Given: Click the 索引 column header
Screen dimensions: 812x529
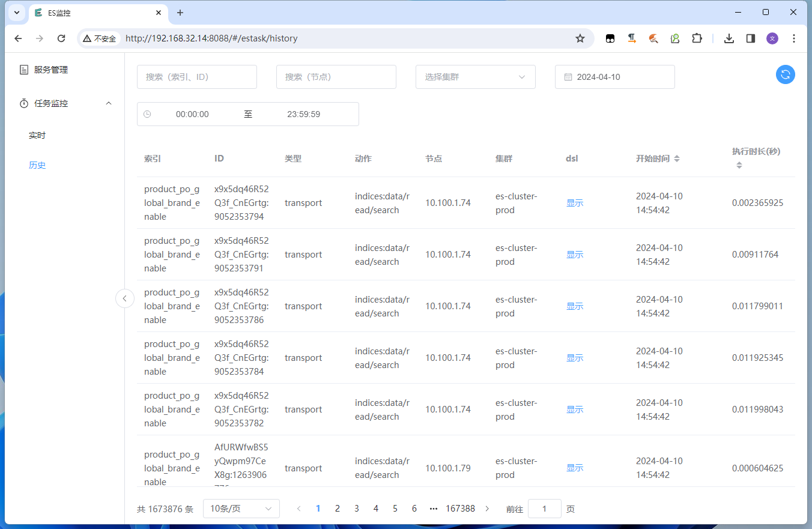Looking at the screenshot, I should point(153,159).
